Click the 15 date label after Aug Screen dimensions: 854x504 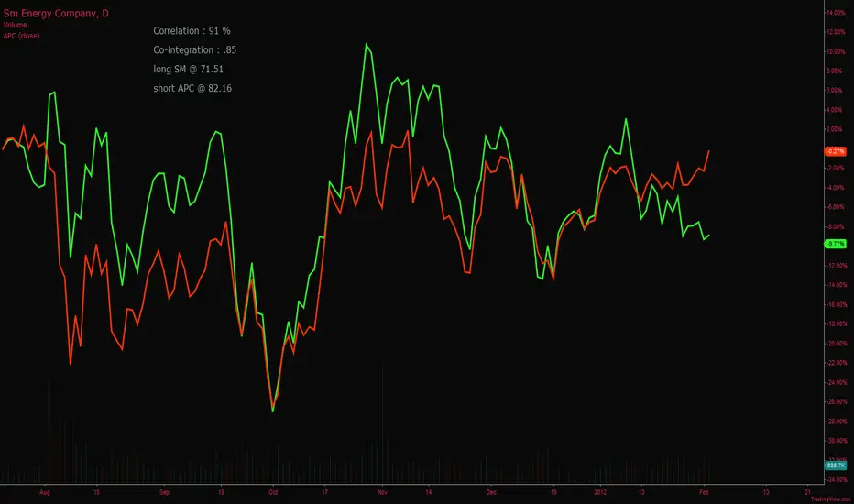96,493
